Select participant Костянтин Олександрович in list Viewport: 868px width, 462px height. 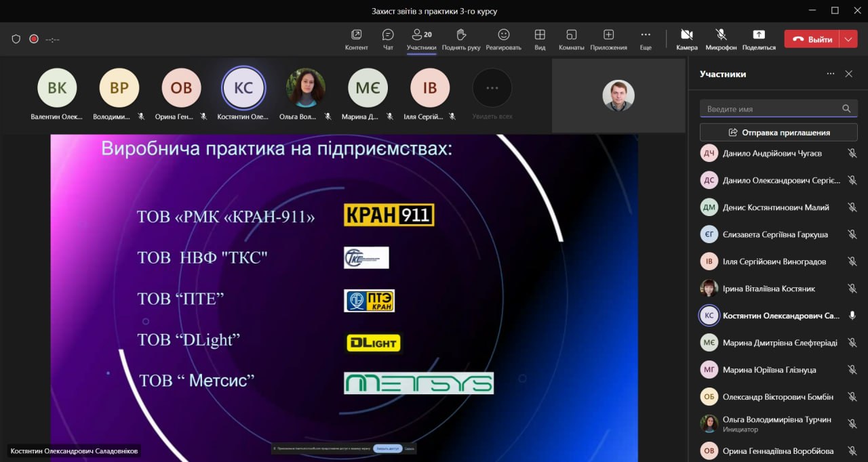point(778,316)
